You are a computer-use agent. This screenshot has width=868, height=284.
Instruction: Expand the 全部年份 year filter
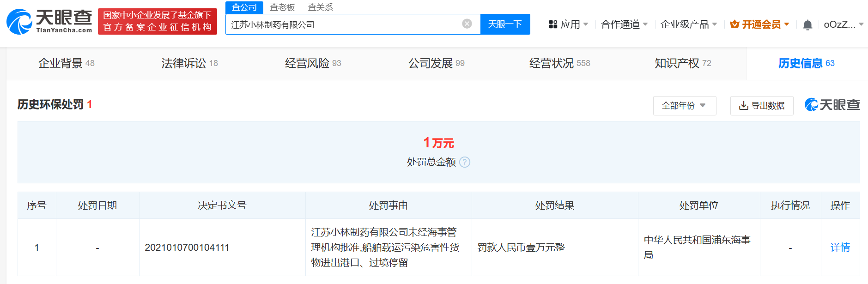click(x=684, y=106)
